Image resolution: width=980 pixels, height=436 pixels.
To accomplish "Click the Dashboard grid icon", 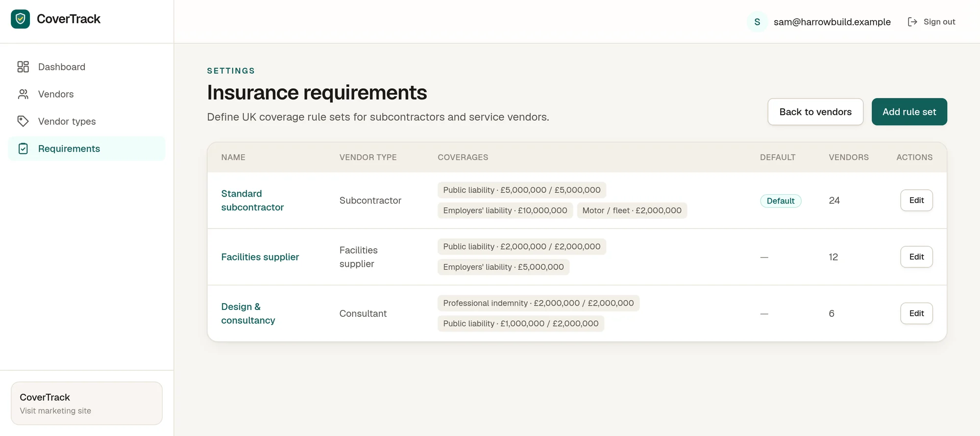I will pos(23,67).
